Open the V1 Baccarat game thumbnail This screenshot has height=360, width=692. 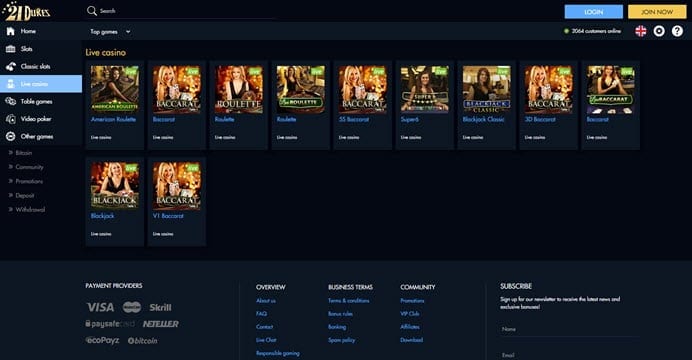point(177,186)
